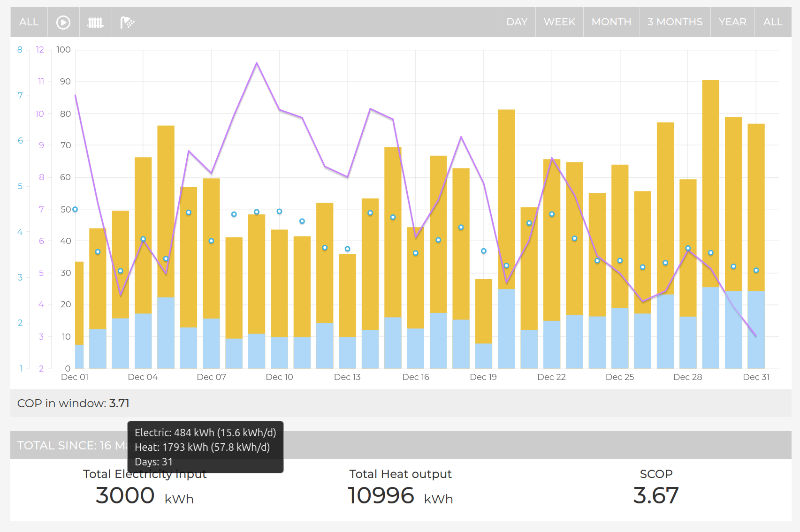Switch chart range to DAY
This screenshot has height=532, width=800.
(x=517, y=22)
